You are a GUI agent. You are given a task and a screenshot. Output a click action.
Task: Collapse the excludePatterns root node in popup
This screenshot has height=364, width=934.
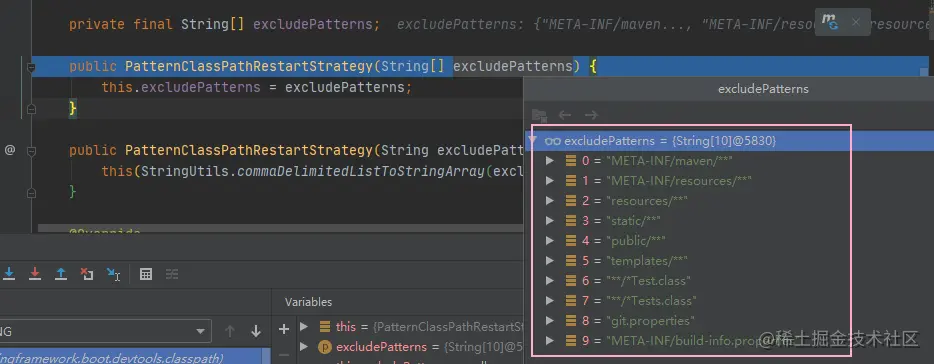[532, 141]
